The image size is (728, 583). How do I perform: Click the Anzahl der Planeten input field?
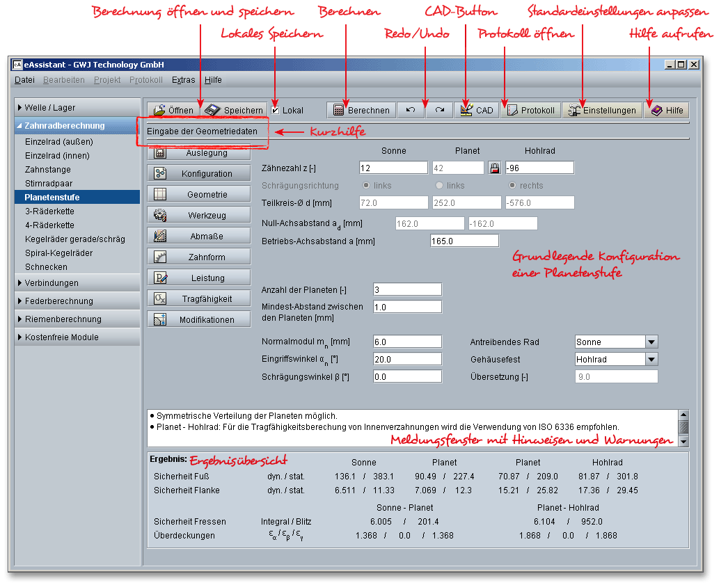point(407,289)
